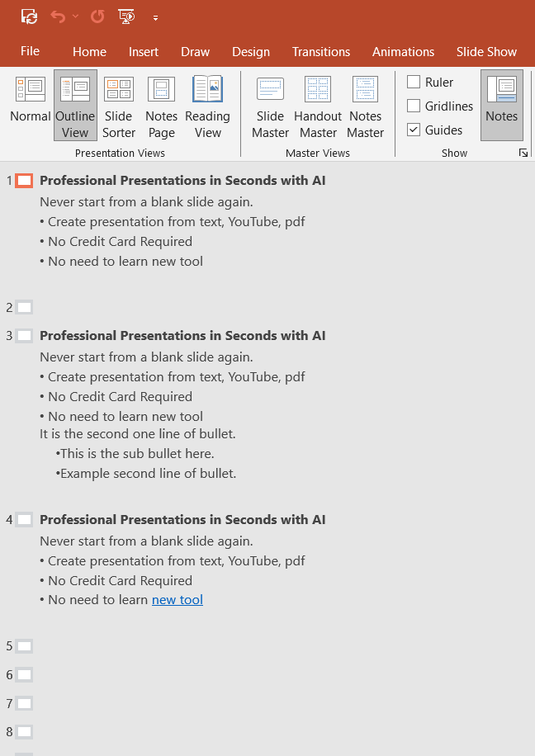Enable the Ruler checkbox
This screenshot has width=535, height=756.
tap(414, 82)
